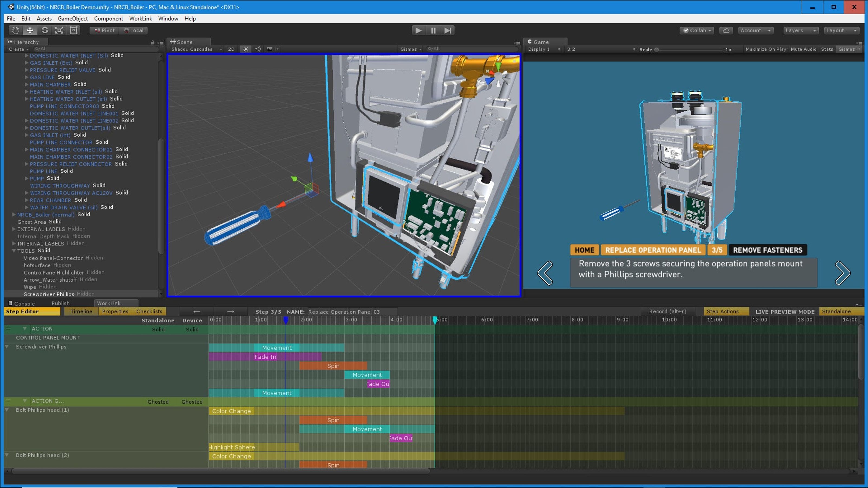
Task: Open Scene effects image icon
Action: 270,49
